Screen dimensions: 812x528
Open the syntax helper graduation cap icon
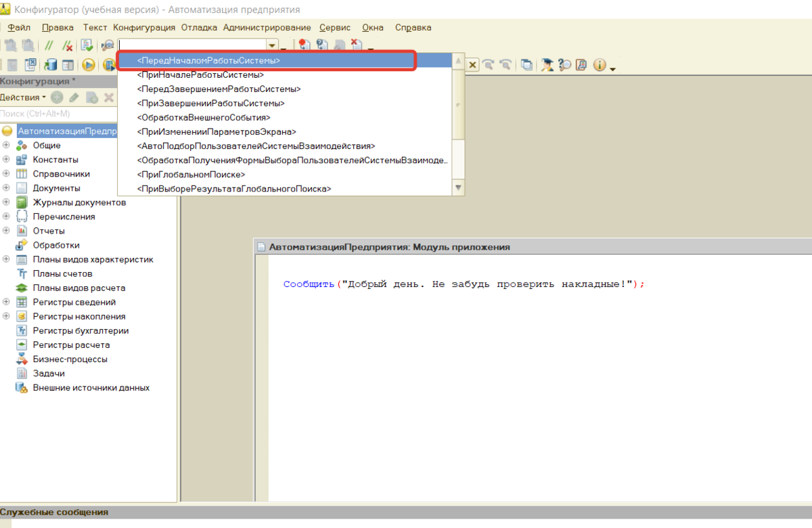(x=547, y=64)
